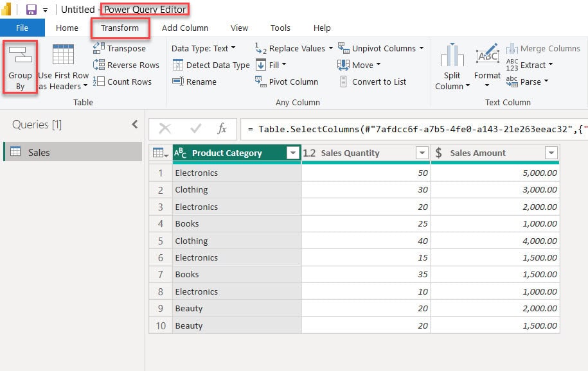Click the Format icon
This screenshot has width=588, height=371.
click(x=487, y=55)
